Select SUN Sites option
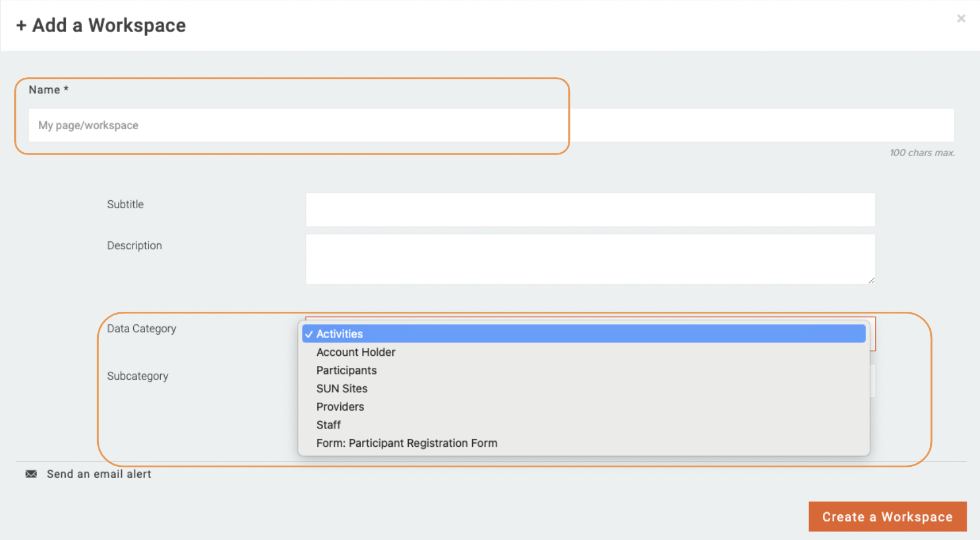This screenshot has height=540, width=980. [584, 388]
